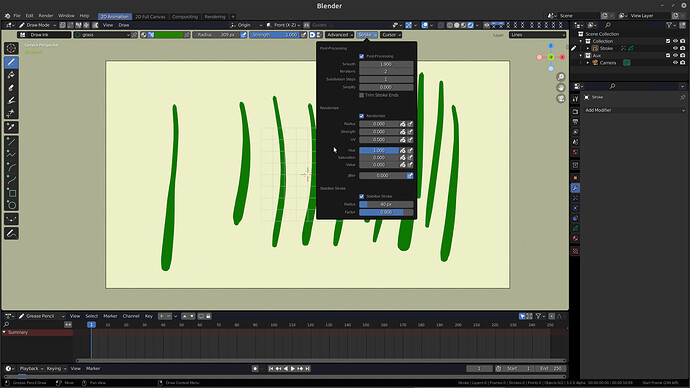Open the Draw Mode selector

[37, 25]
